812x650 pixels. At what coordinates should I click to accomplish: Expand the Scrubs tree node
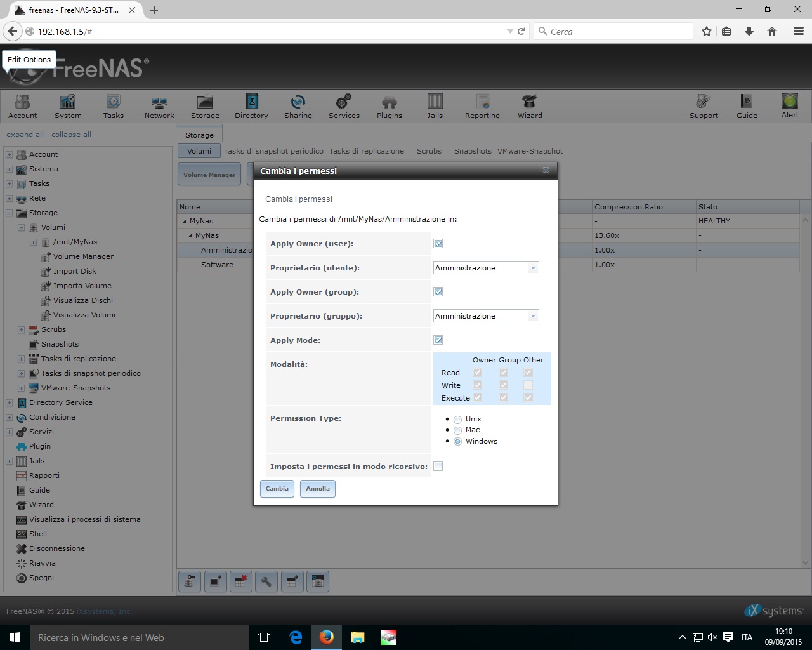coord(21,330)
